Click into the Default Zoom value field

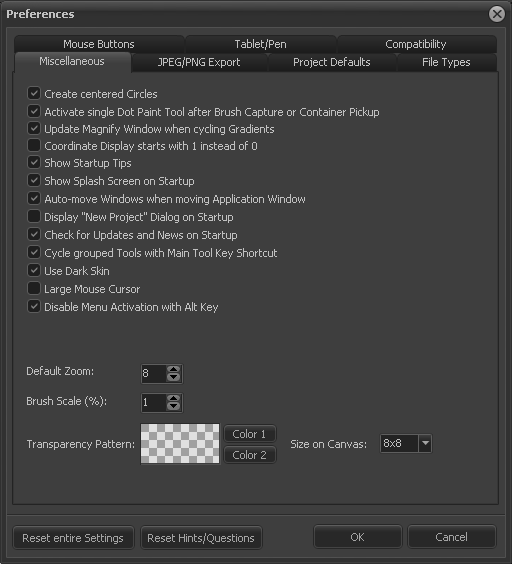[154, 373]
